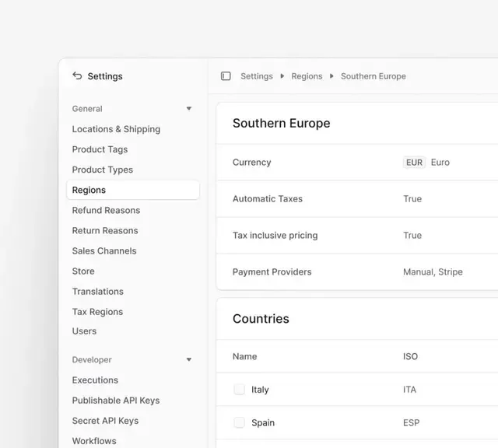Open Tax Regions settings
The image size is (498, 448).
pos(97,312)
